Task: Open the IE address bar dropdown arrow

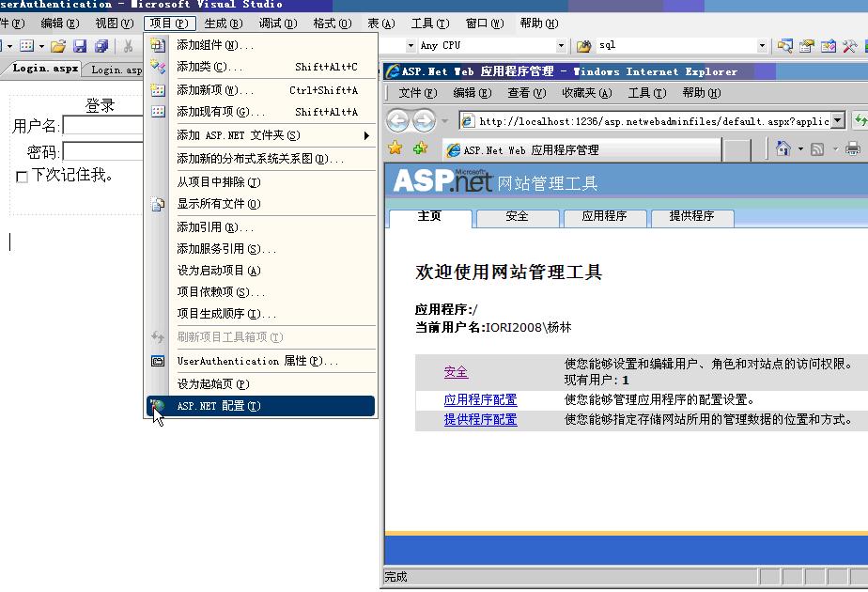Action: [838, 120]
